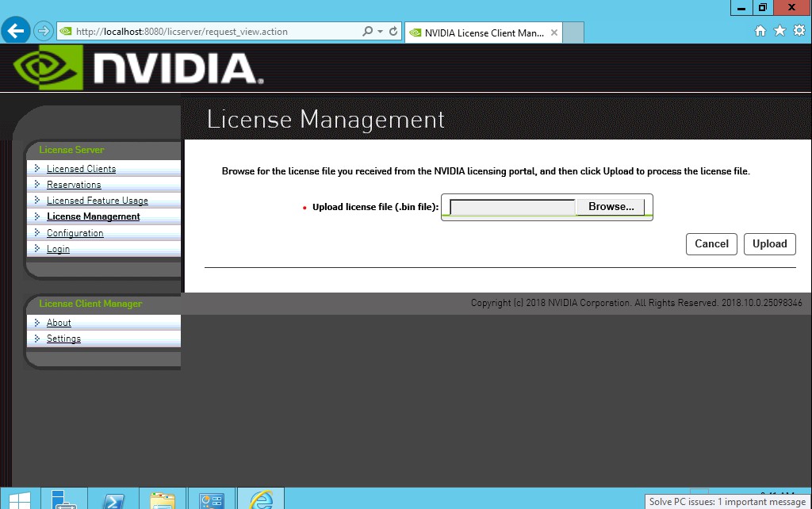This screenshot has height=509, width=812.
Task: Click the browser forward arrow button
Action: coord(44,31)
